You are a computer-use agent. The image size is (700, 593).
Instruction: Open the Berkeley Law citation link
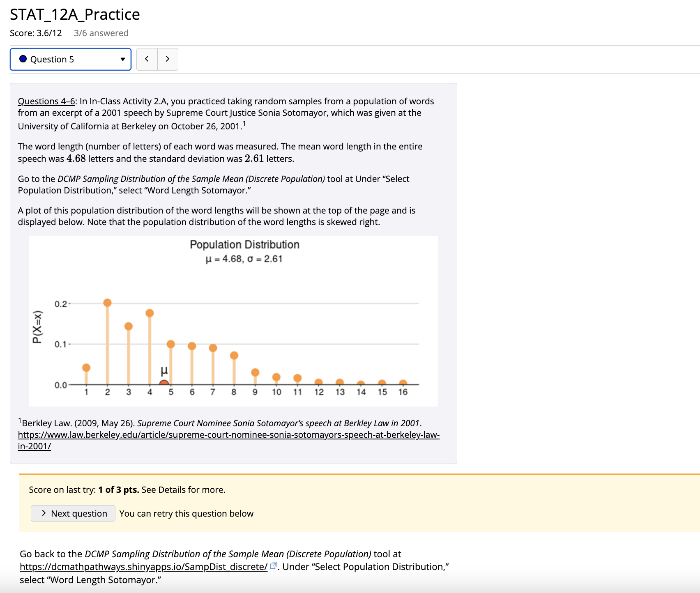(x=228, y=435)
